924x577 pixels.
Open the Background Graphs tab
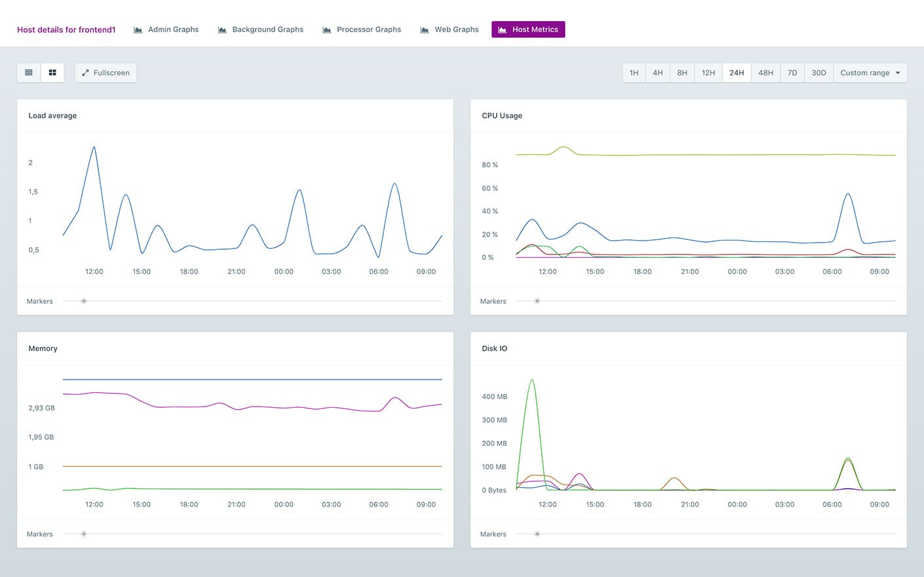261,30
